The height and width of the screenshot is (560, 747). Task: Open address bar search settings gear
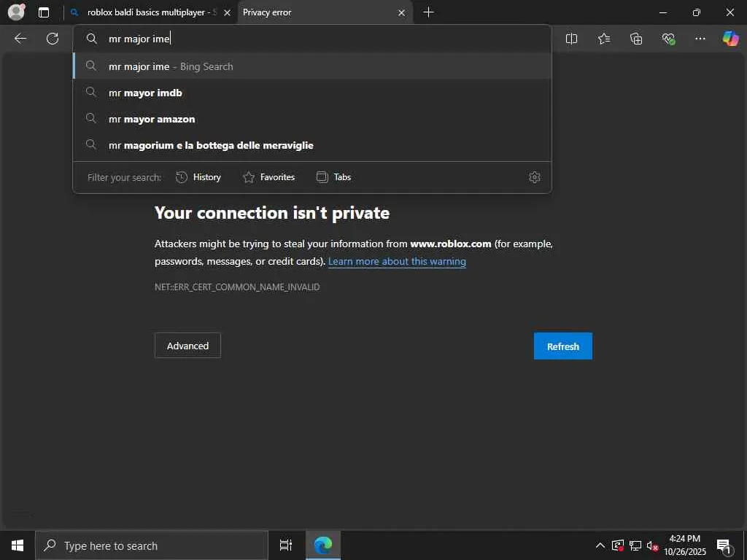point(534,177)
